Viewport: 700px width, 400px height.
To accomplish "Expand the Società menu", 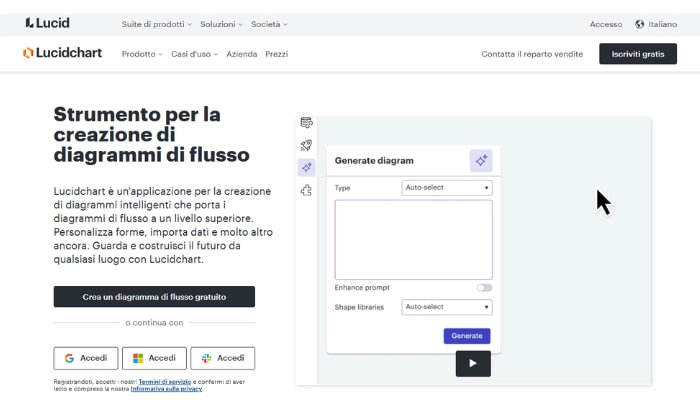I will pos(269,24).
